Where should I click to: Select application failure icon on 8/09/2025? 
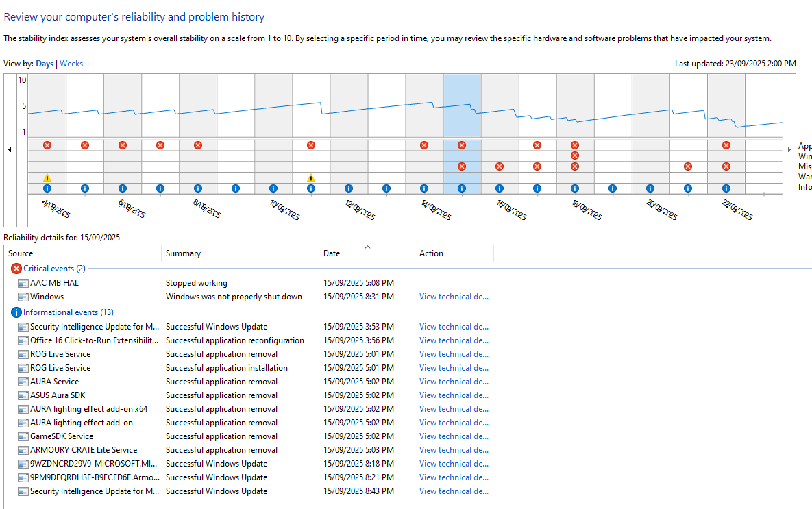click(198, 145)
